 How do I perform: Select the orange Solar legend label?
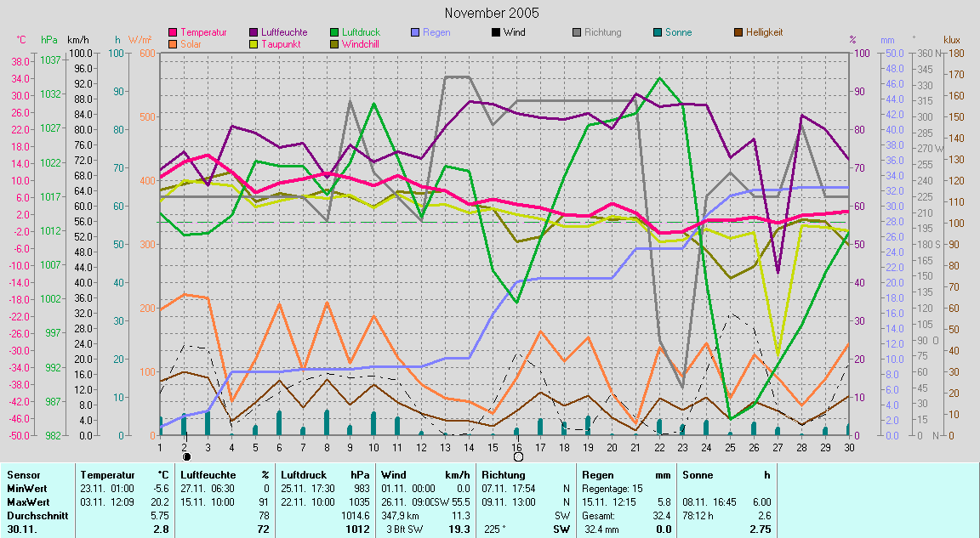(191, 44)
